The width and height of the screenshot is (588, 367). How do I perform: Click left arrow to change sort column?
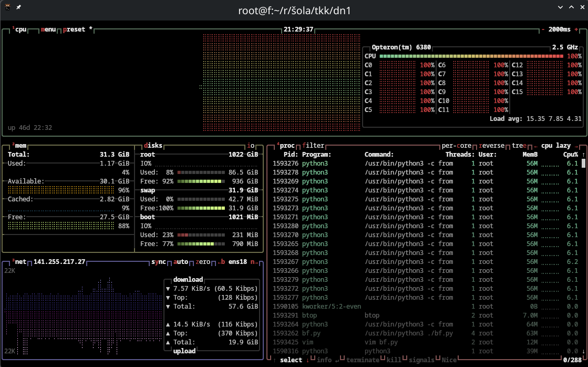(x=535, y=146)
